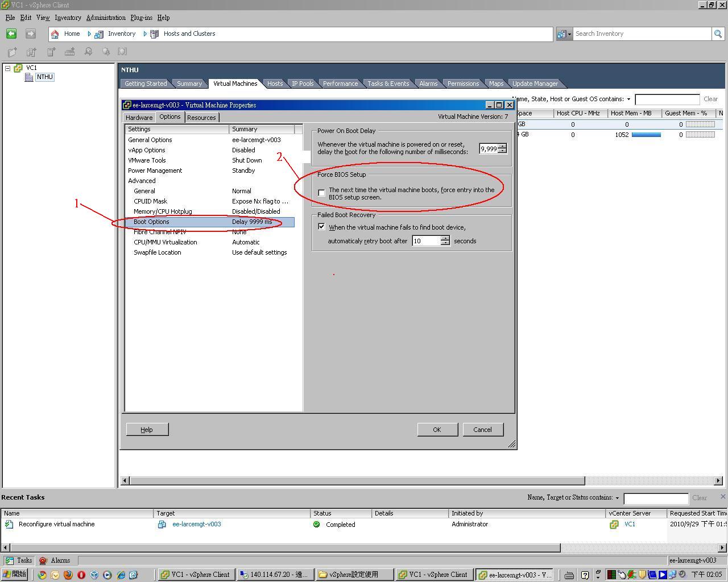Viewport: 728px width, 582px height.
Task: Click the Home icon in breadcrumb bar
Action: (55, 34)
